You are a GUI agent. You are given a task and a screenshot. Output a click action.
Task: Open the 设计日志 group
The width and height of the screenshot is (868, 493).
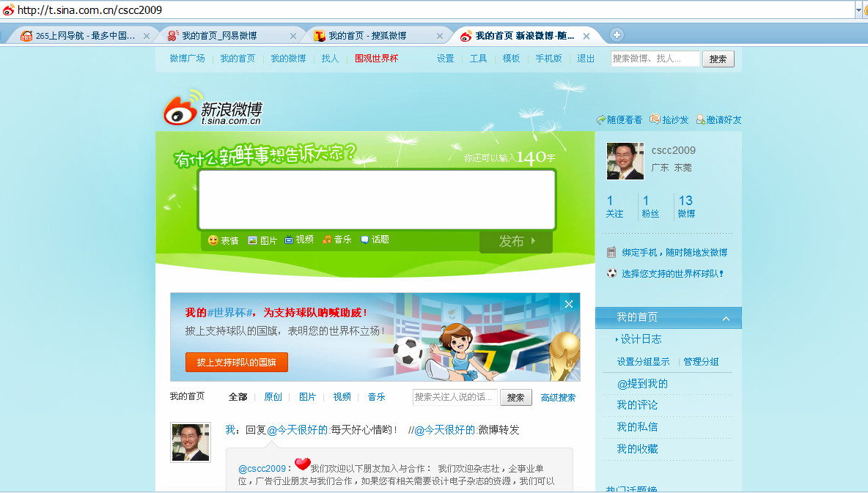pyautogui.click(x=641, y=339)
